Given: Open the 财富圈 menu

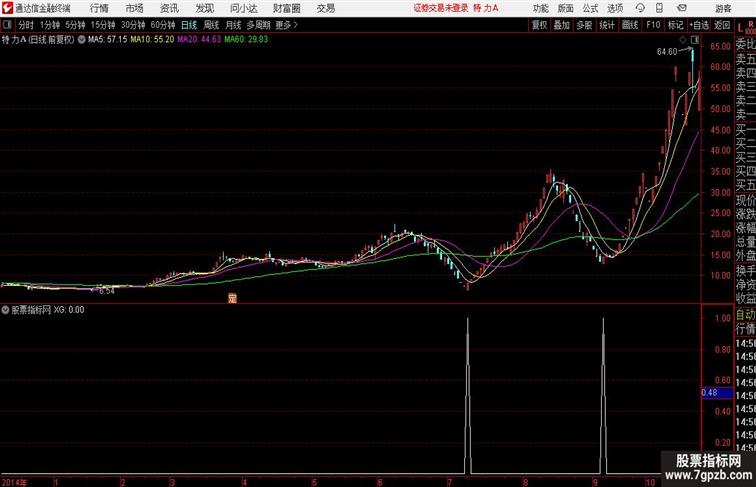Looking at the screenshot, I should coord(286,8).
